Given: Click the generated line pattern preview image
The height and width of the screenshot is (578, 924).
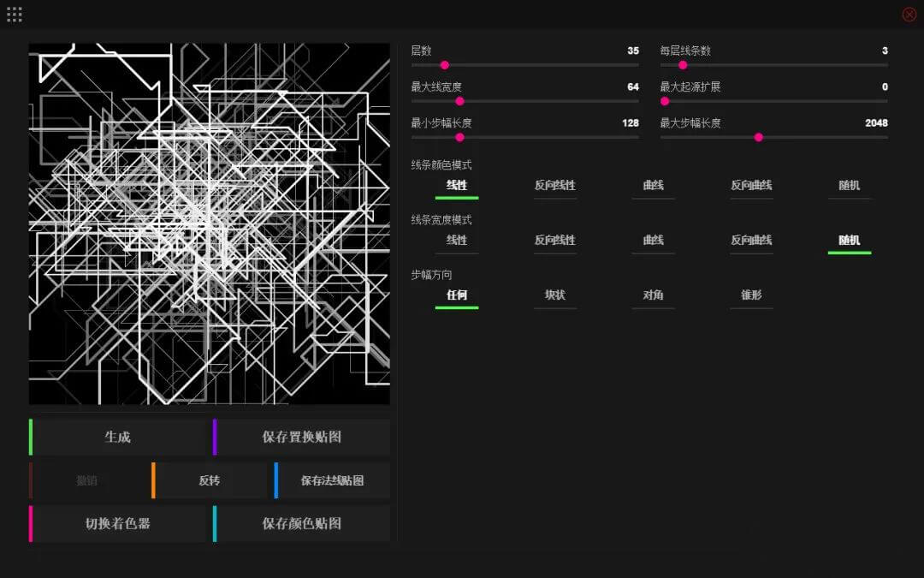Looking at the screenshot, I should click(209, 222).
